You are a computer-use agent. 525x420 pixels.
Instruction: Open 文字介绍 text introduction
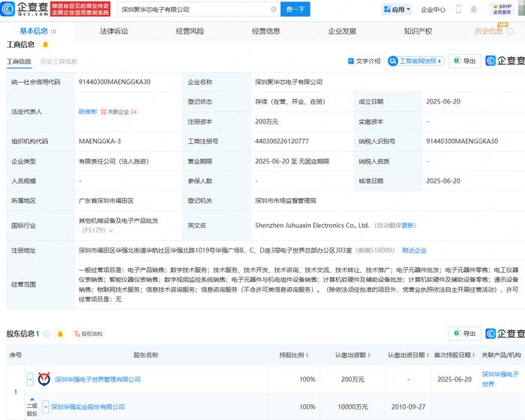pos(364,61)
